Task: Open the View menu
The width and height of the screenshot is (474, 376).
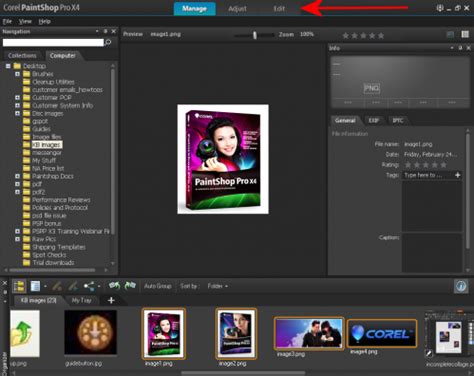Action: 25,21
